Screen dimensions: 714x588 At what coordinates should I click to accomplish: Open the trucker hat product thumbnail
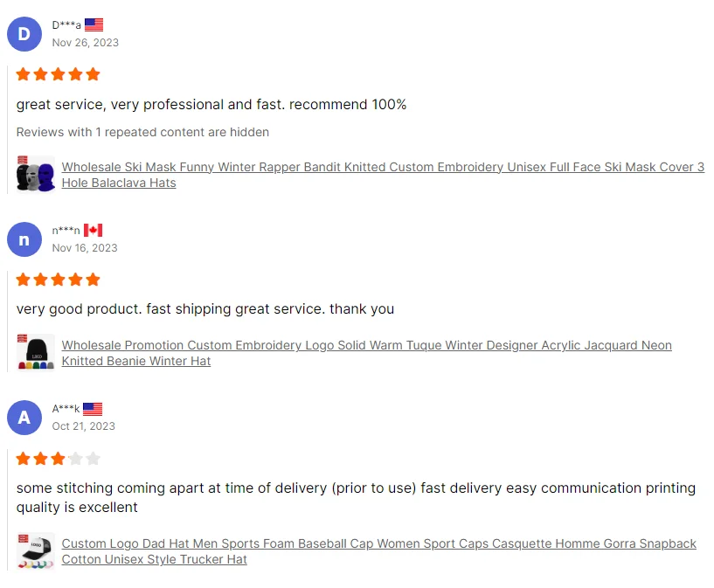click(36, 551)
